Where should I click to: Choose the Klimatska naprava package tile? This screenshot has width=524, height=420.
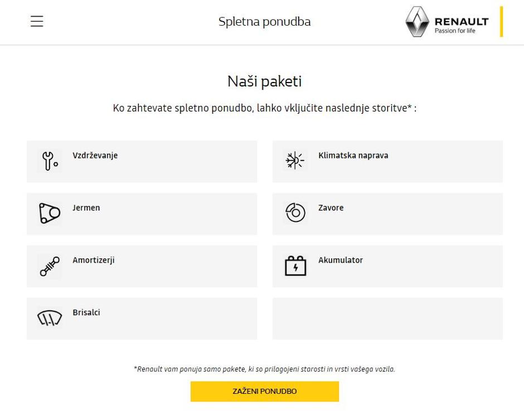click(387, 161)
